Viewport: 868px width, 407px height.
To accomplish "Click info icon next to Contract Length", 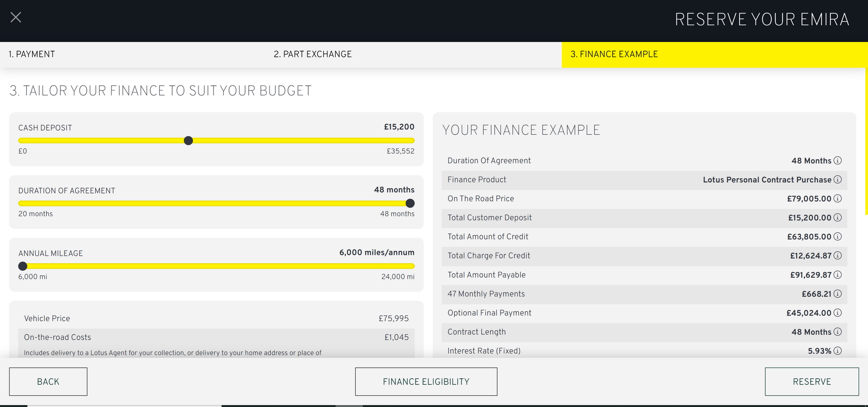I will 837,332.
